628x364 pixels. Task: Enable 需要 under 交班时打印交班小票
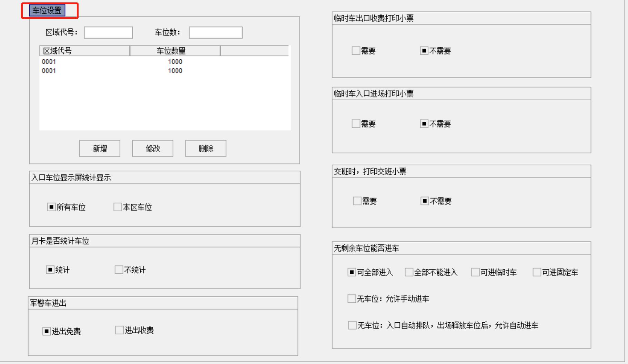pos(355,201)
